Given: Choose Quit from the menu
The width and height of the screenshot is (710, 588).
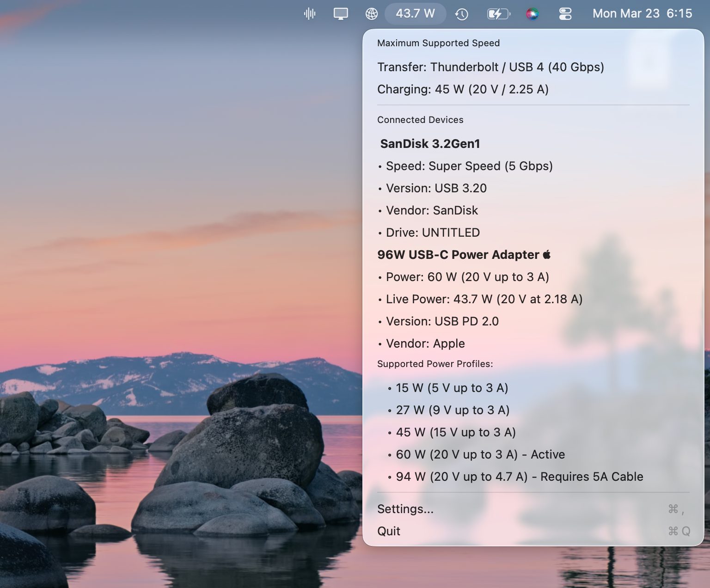Looking at the screenshot, I should click(x=533, y=531).
